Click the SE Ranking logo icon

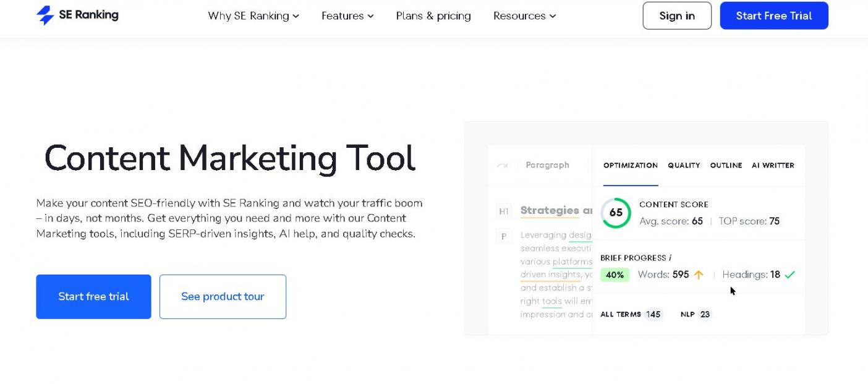point(45,15)
